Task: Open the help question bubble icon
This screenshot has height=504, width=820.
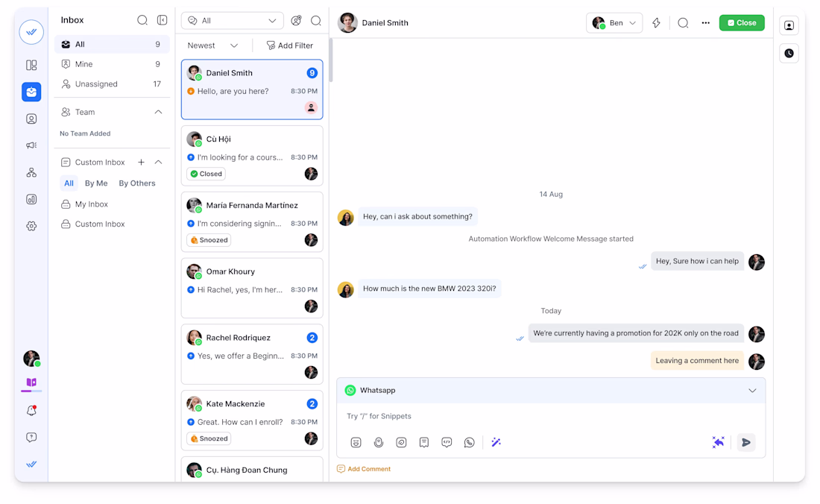Action: [31, 437]
